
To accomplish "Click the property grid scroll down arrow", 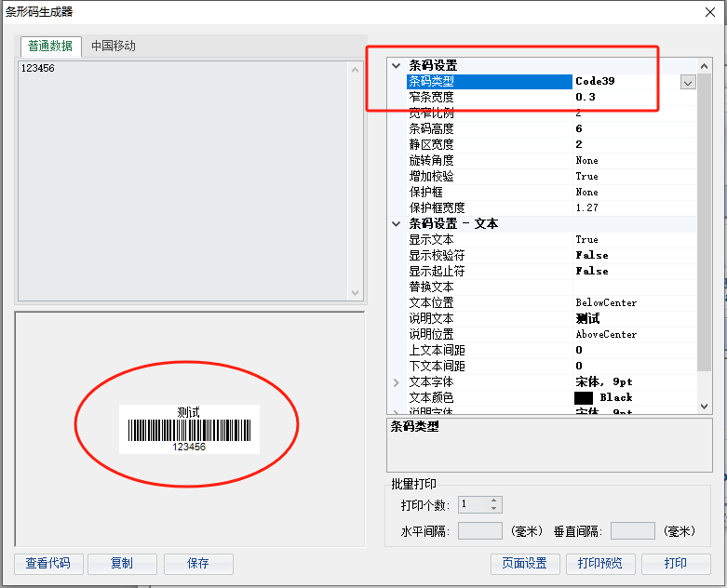I will click(x=704, y=407).
